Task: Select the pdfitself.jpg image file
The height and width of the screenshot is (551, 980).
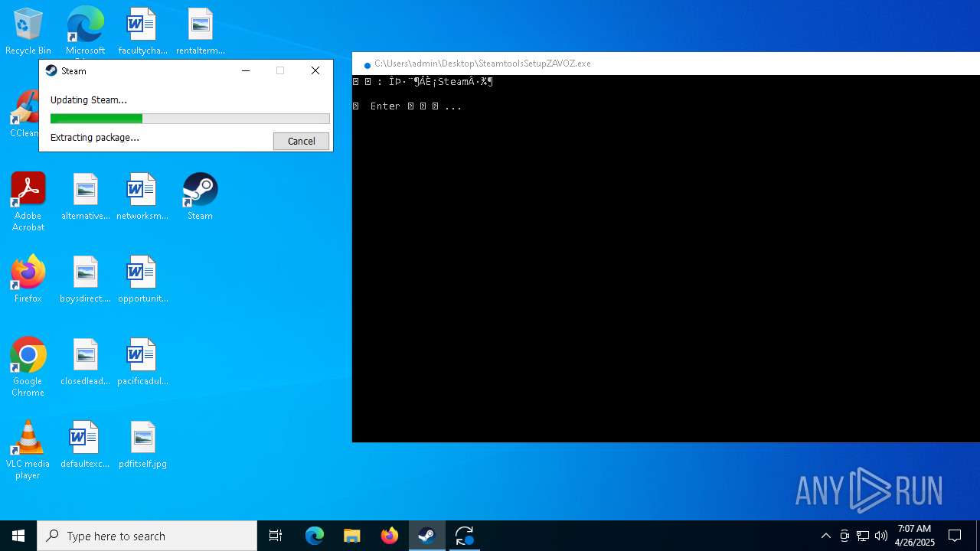Action: tap(142, 445)
